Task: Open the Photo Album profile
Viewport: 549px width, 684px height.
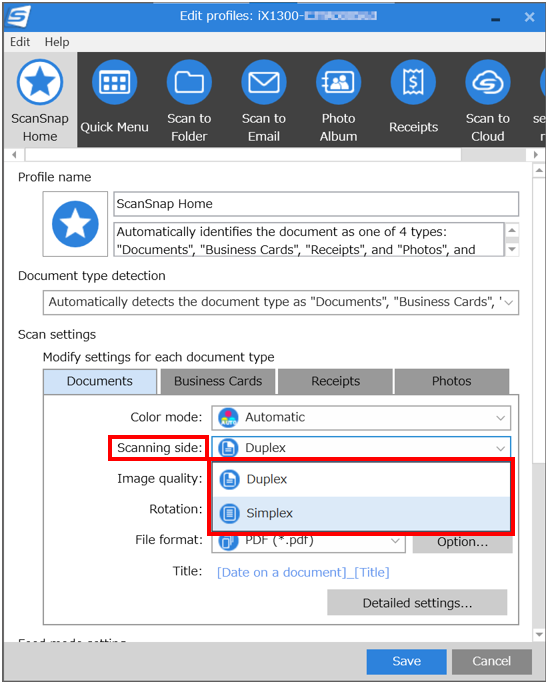Action: pyautogui.click(x=338, y=82)
